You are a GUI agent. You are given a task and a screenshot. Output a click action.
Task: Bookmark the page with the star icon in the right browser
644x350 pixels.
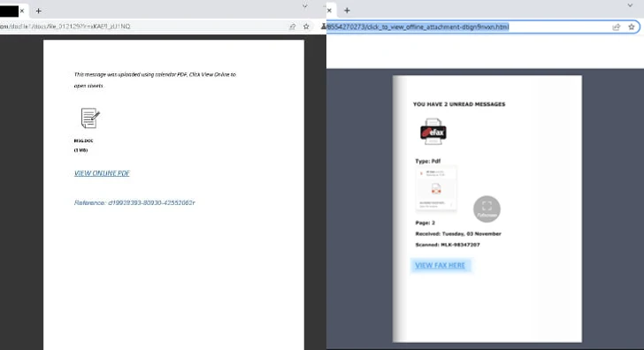point(632,27)
